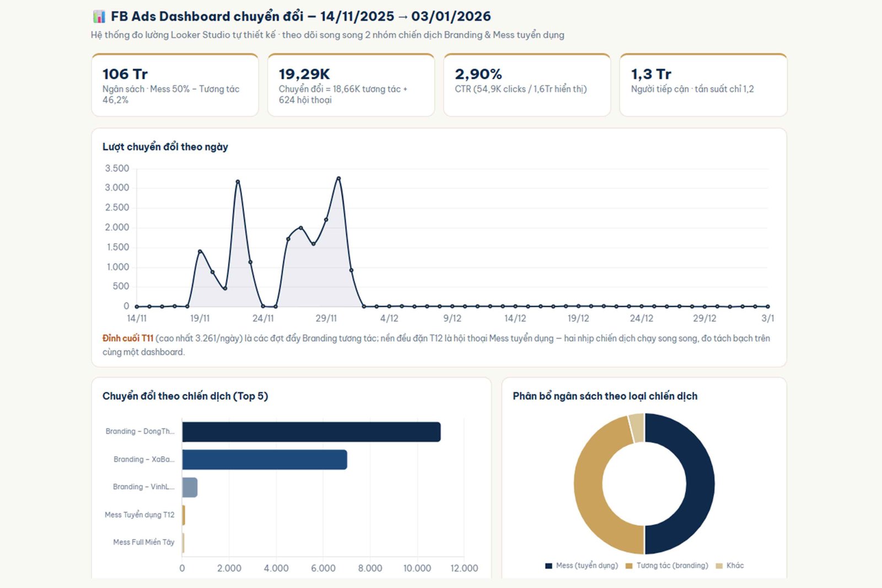This screenshot has height=588, width=882.
Task: Click the 'Mess Full Miền Tây' axis label
Action: (x=144, y=542)
